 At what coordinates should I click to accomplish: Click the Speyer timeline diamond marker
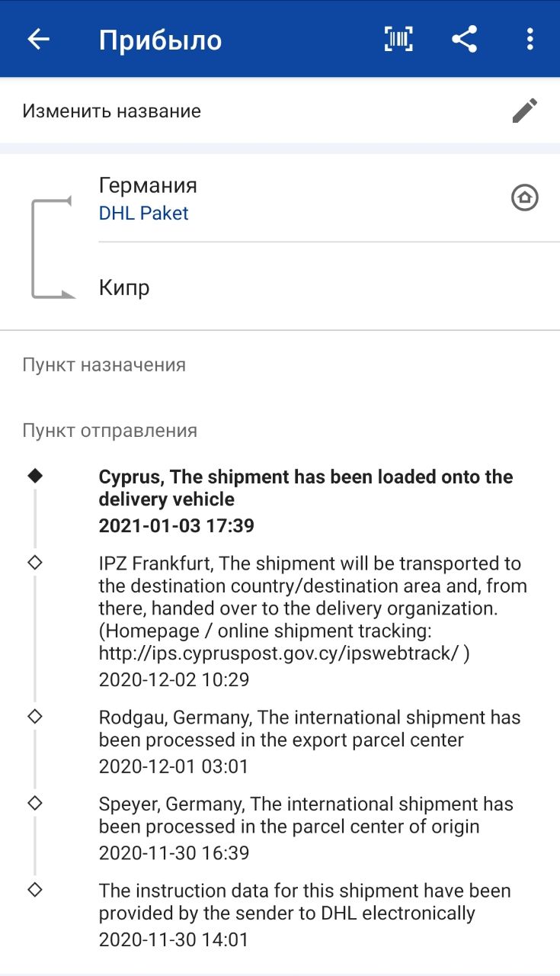click(35, 803)
